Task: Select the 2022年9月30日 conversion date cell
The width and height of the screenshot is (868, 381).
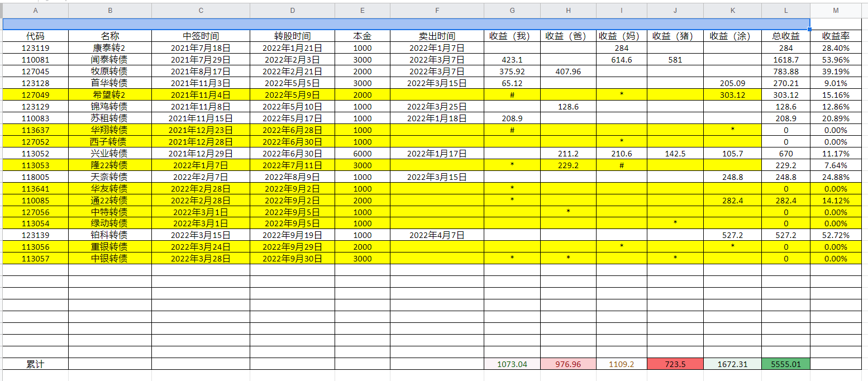Action: [x=292, y=259]
